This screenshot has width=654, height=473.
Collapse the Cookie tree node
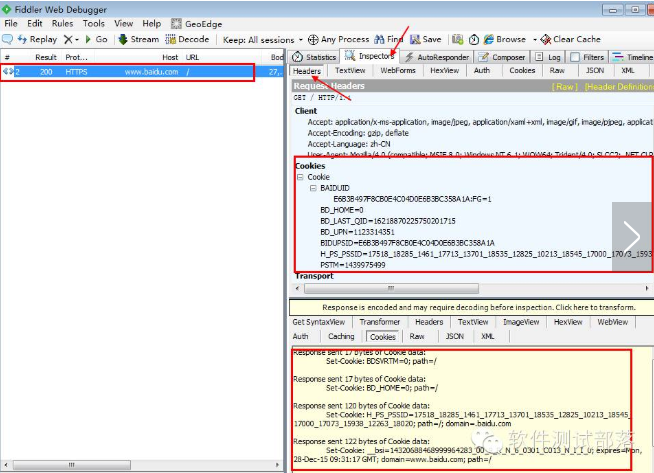(300, 177)
